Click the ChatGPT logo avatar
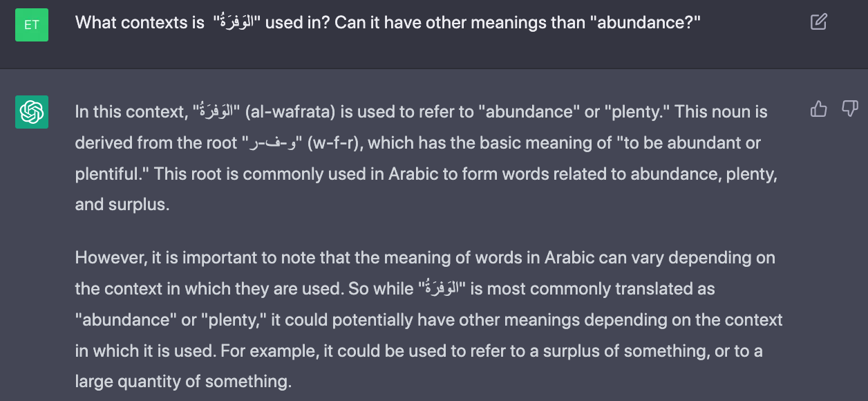The width and height of the screenshot is (868, 401). coord(32,112)
